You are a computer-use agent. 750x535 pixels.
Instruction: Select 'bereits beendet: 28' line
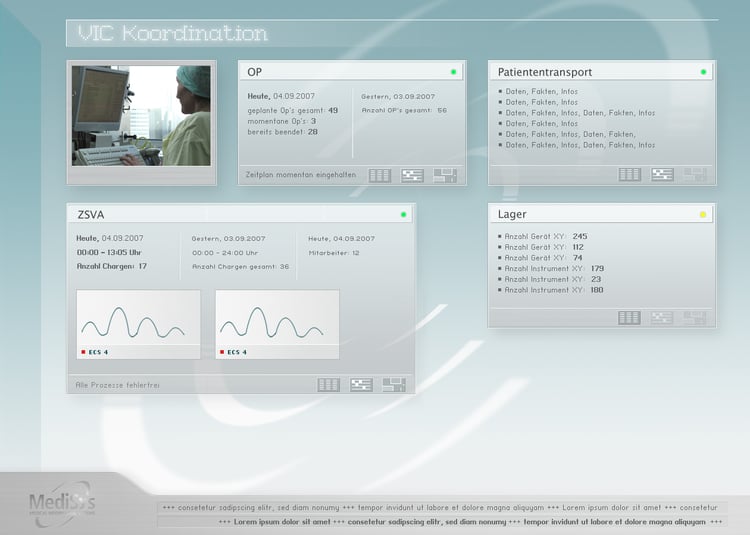pyautogui.click(x=282, y=132)
